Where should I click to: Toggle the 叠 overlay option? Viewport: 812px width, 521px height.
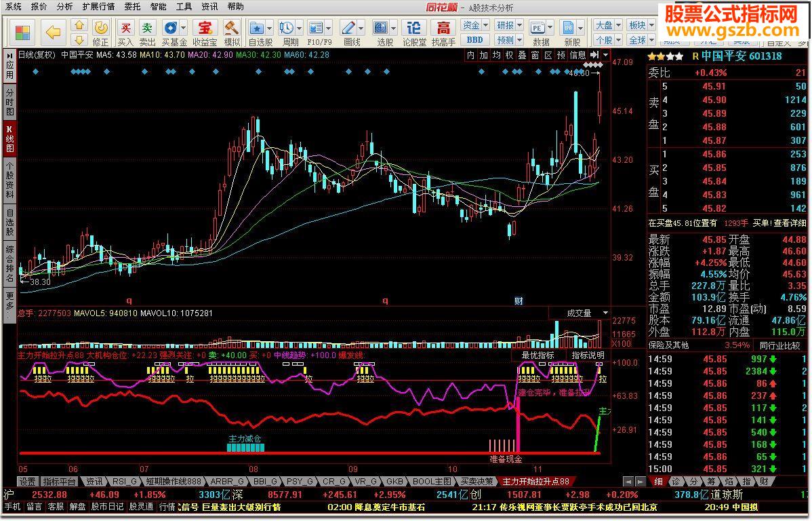coord(522,55)
